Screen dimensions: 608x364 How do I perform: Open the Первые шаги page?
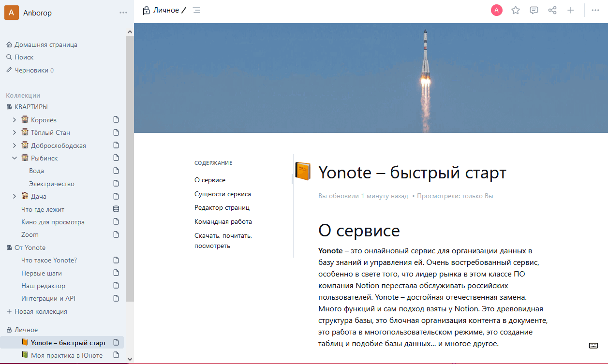[42, 273]
